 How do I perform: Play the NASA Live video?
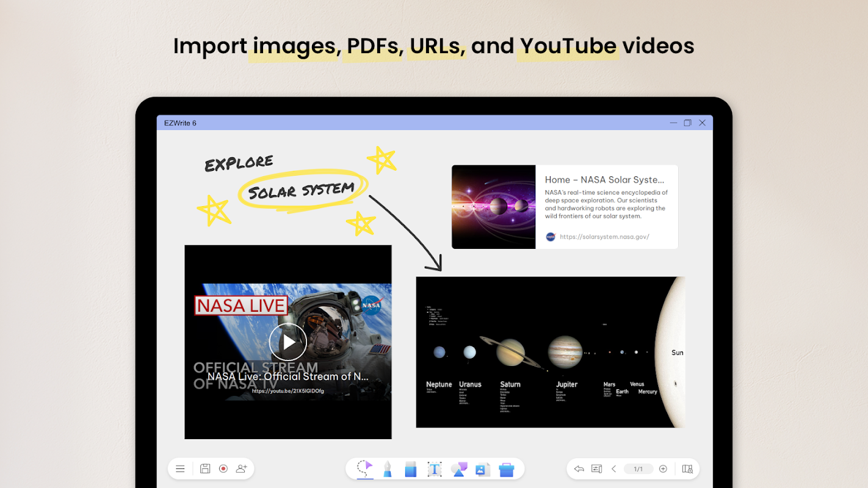tap(288, 342)
